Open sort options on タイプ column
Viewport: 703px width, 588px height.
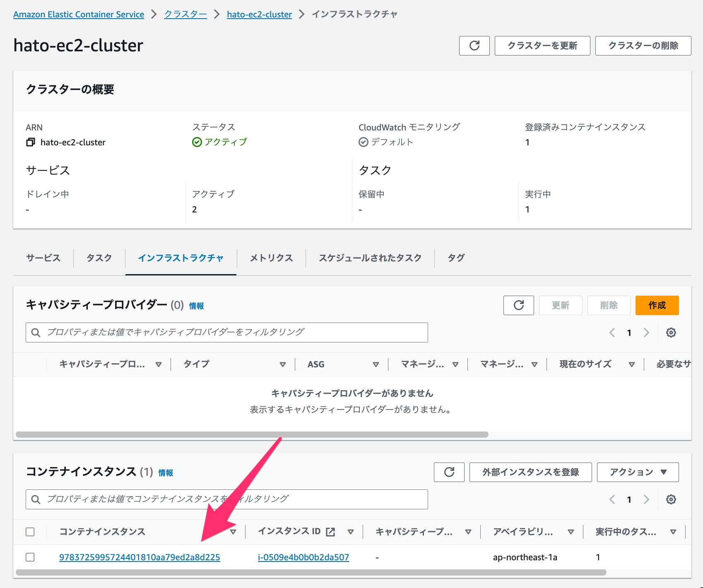pos(283,364)
